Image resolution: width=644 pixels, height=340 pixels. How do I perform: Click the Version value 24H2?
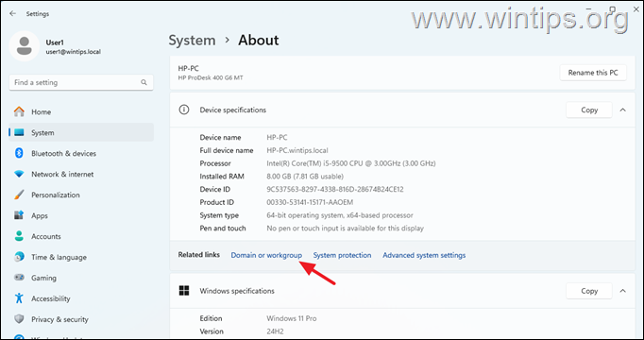(275, 331)
